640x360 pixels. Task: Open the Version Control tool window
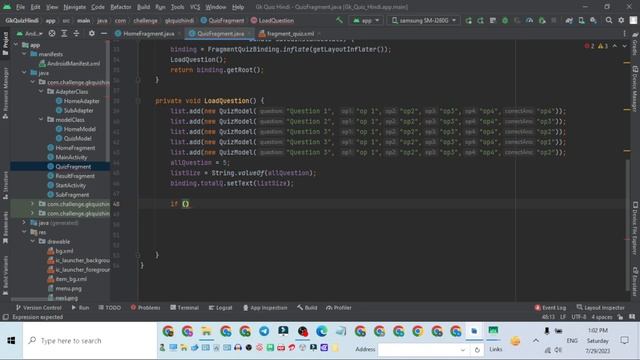(38, 308)
